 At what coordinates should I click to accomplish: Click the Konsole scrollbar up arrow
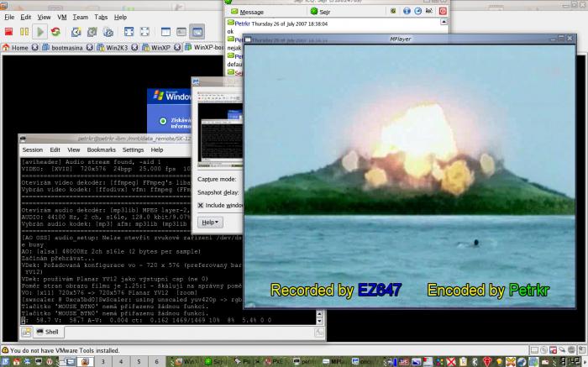319,314
